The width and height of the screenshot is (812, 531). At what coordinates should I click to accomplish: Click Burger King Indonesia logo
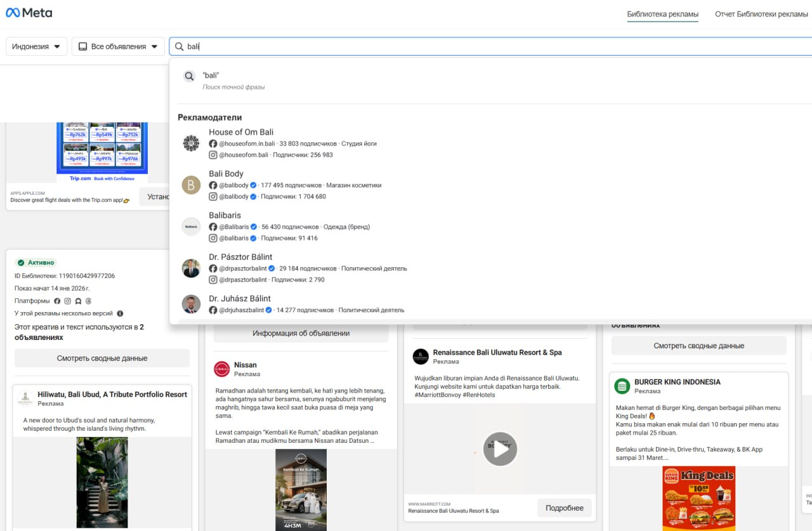(x=622, y=386)
